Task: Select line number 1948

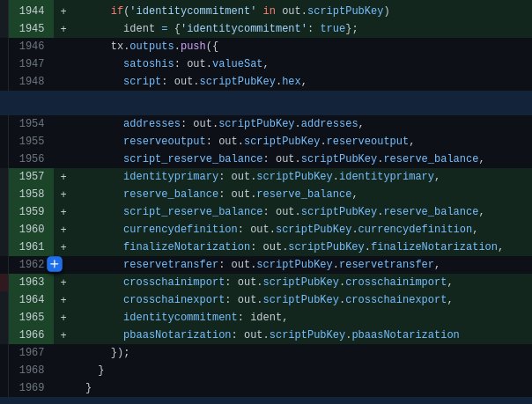Action: [x=32, y=81]
